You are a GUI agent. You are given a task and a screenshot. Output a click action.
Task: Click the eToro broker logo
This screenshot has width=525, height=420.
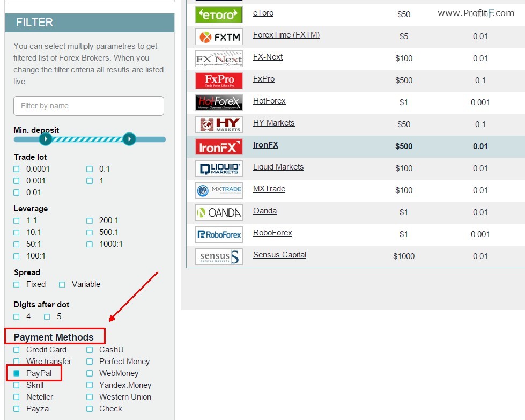pos(219,14)
